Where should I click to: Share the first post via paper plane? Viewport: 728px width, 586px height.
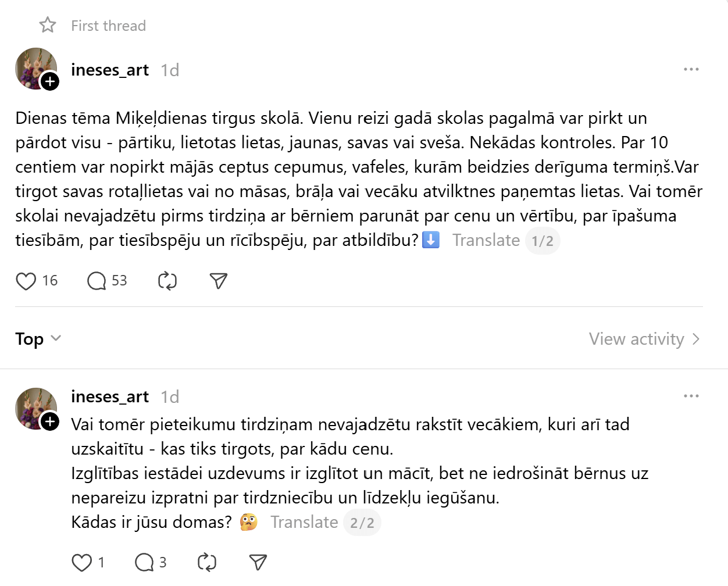[x=218, y=281]
